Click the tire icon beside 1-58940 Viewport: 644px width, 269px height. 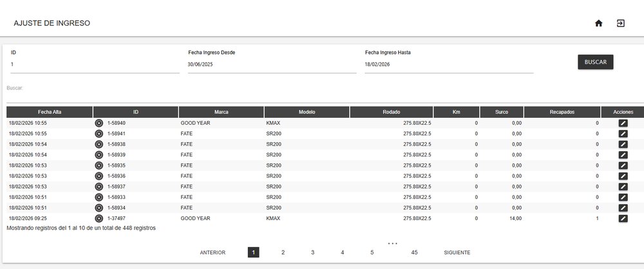(99, 123)
